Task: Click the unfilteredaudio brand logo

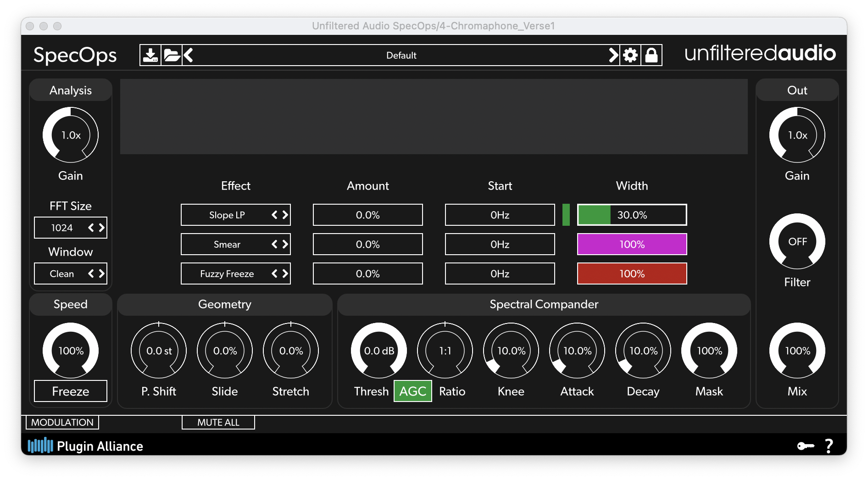Action: click(760, 53)
